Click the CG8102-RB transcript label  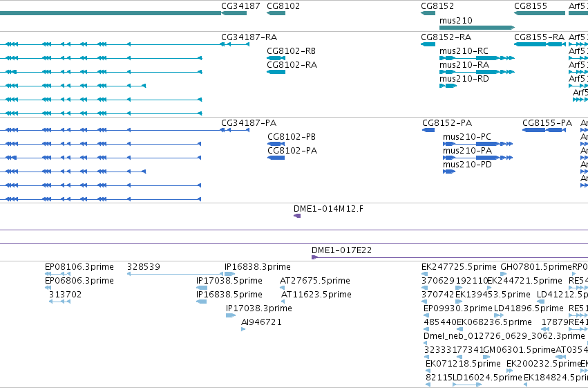(292, 51)
